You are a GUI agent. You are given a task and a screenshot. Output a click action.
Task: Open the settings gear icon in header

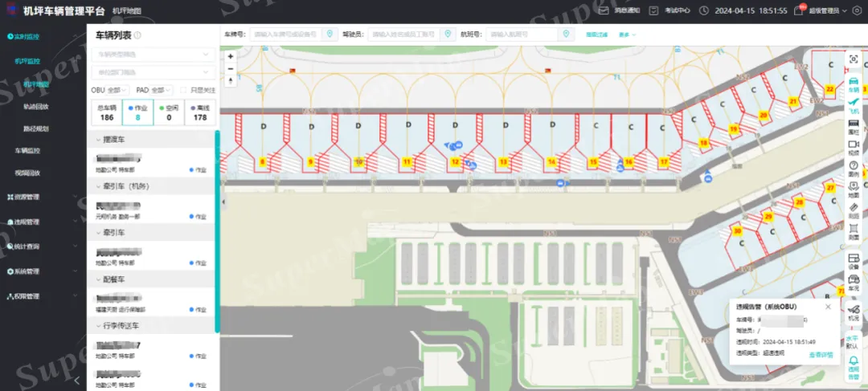[x=856, y=10]
